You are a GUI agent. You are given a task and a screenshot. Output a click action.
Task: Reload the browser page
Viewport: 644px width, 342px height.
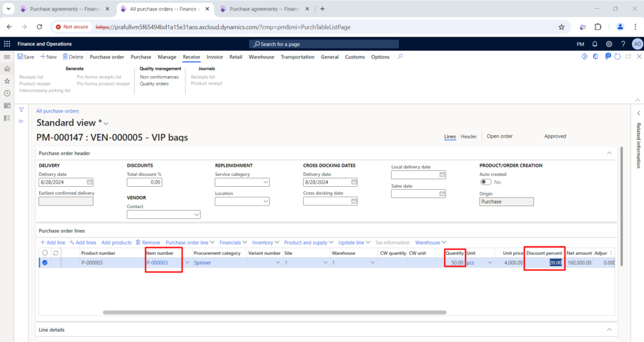[x=40, y=26]
